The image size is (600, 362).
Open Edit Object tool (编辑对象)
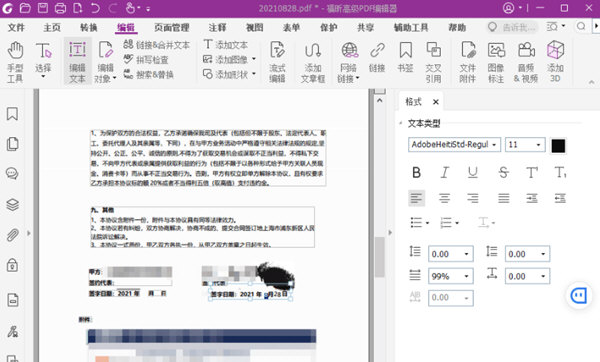[105, 62]
